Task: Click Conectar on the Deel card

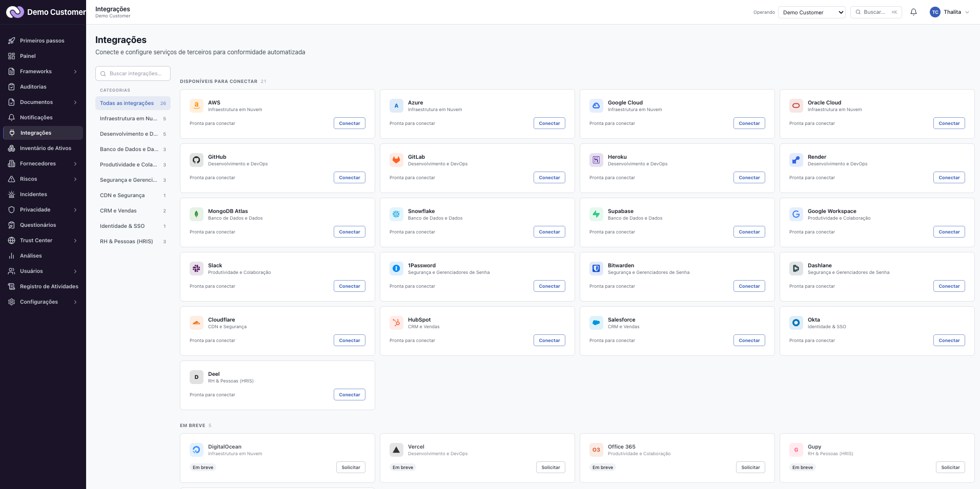Action: tap(350, 395)
